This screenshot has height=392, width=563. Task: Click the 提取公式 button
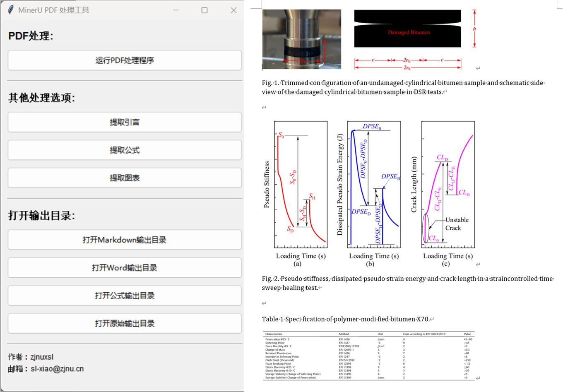tap(125, 150)
